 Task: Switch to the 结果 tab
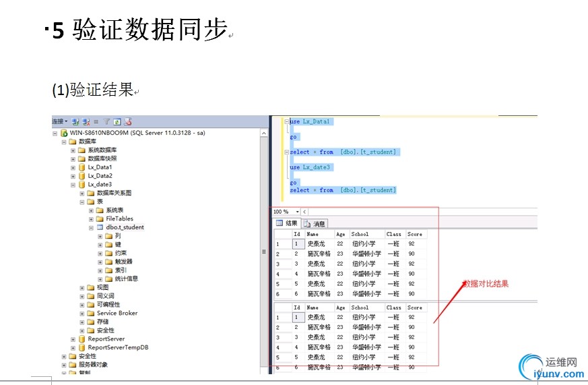(x=287, y=223)
